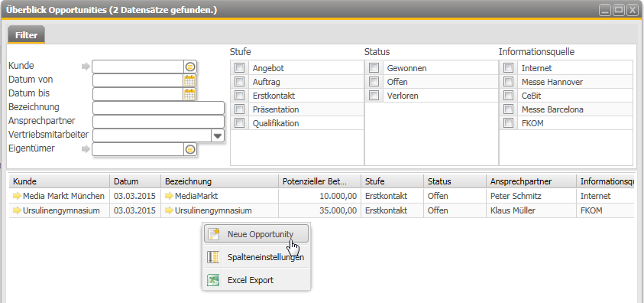Tick the Präsentation stage checkbox
Screen dimensions: 644x303
click(x=239, y=109)
